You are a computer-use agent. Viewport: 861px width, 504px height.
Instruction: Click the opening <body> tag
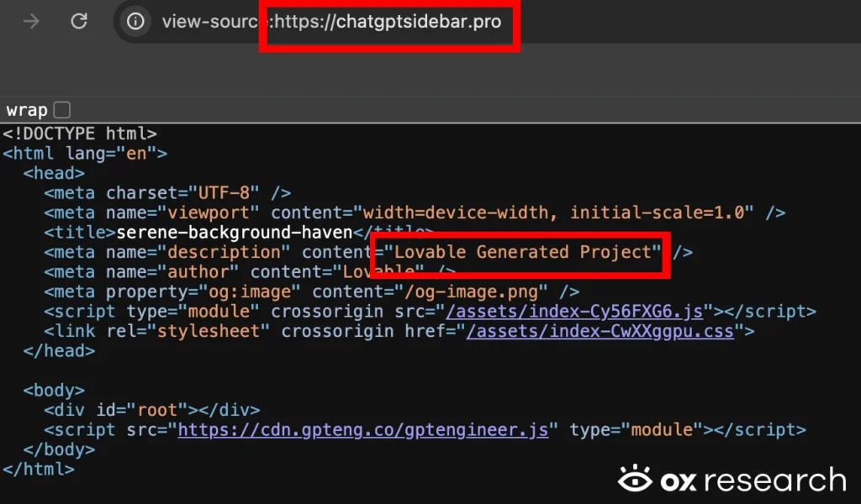(x=54, y=391)
